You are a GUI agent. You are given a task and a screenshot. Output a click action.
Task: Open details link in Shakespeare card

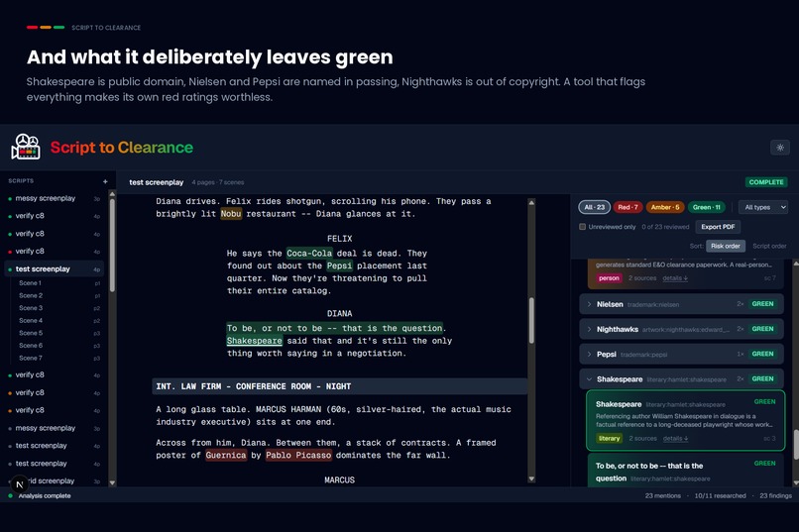(x=675, y=438)
